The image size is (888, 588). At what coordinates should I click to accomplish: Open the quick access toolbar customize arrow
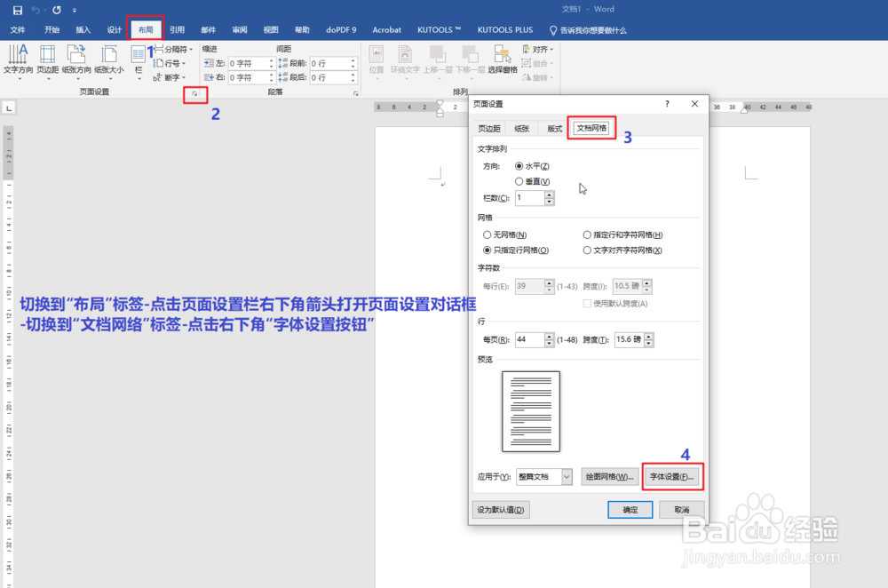click(x=75, y=10)
